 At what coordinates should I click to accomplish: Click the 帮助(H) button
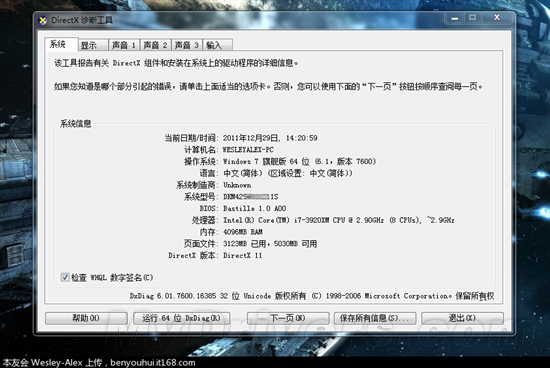tap(86, 318)
